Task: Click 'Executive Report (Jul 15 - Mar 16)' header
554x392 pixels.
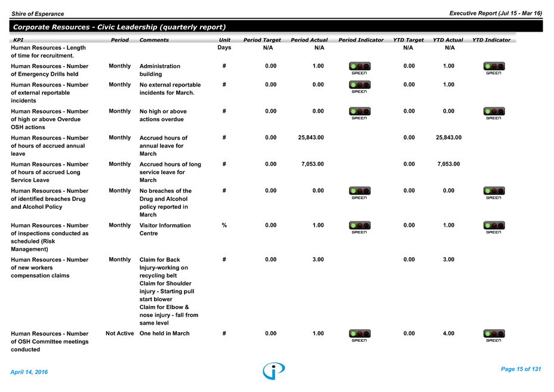Action: click(495, 13)
